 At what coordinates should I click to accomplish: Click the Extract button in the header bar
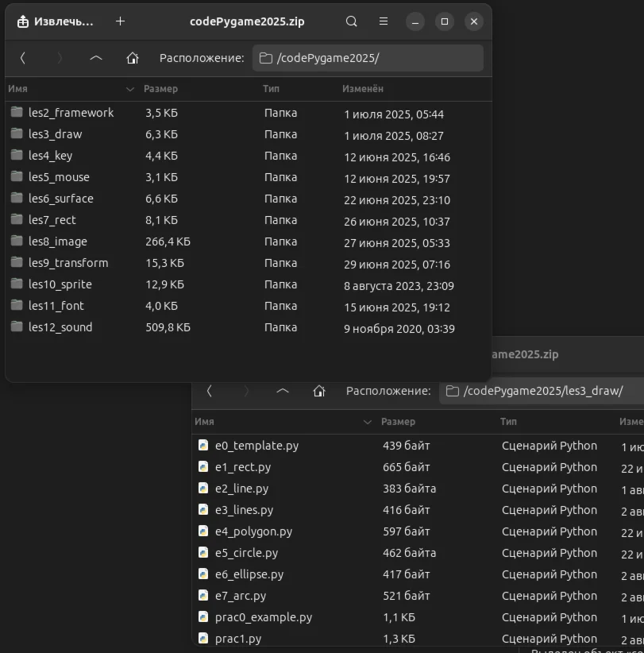(56, 21)
